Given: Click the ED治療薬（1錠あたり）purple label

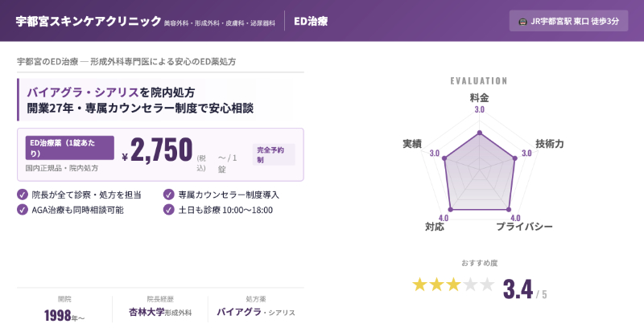Looking at the screenshot, I should pos(69,148).
